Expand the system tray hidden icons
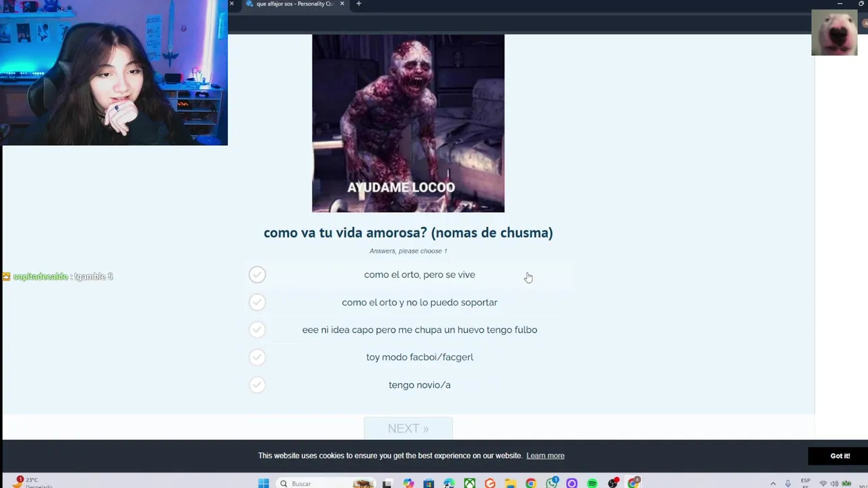The width and height of the screenshot is (868, 488). point(773,483)
